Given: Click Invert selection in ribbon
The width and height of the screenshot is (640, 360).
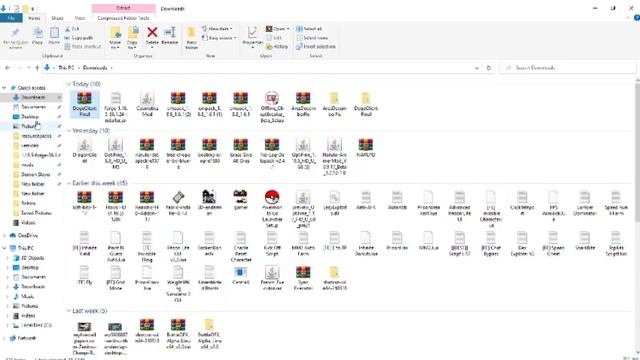Looking at the screenshot, I should (x=316, y=47).
